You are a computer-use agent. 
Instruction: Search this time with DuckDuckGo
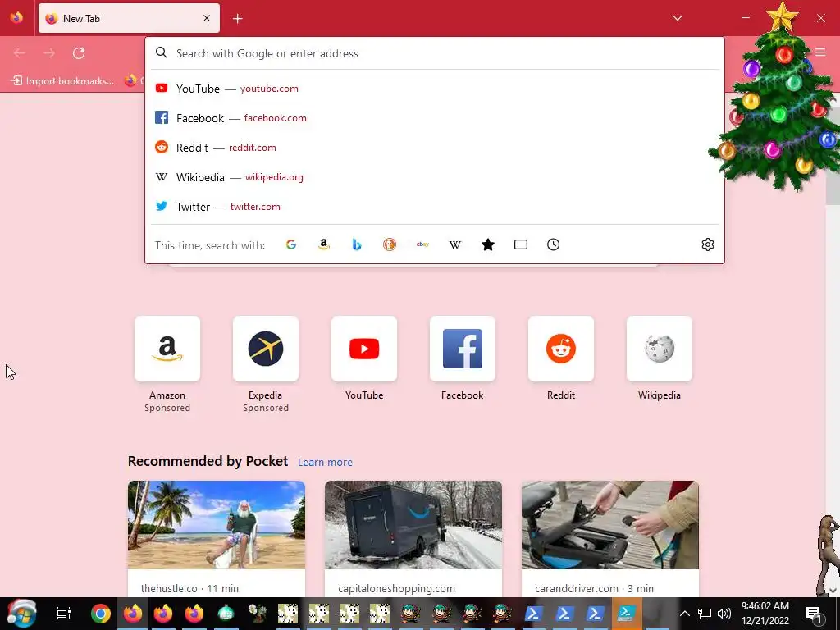point(390,244)
